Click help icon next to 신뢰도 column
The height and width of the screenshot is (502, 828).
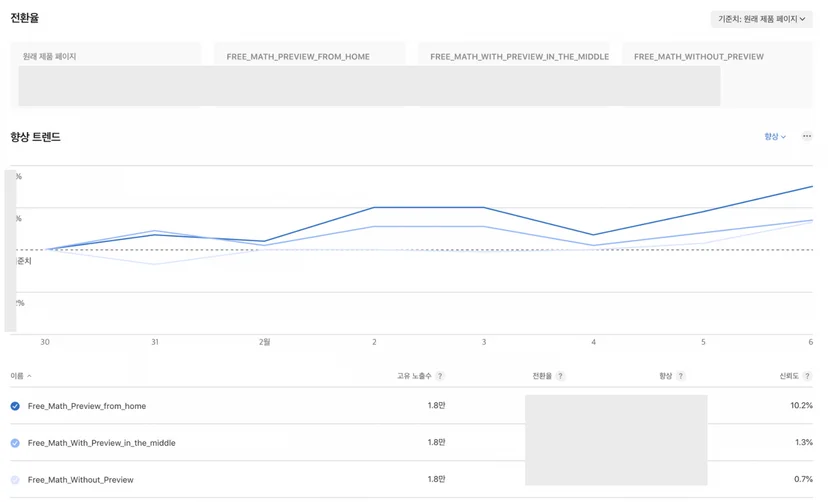click(807, 376)
